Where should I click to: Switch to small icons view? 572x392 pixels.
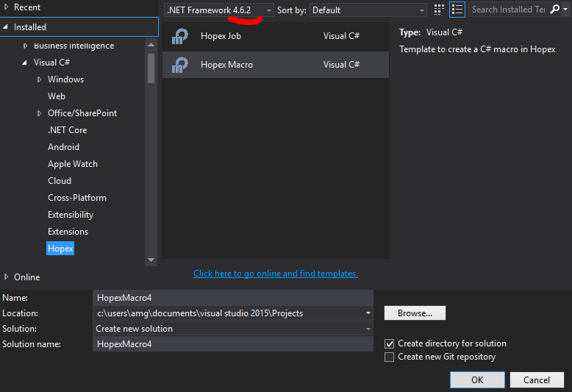tap(440, 10)
